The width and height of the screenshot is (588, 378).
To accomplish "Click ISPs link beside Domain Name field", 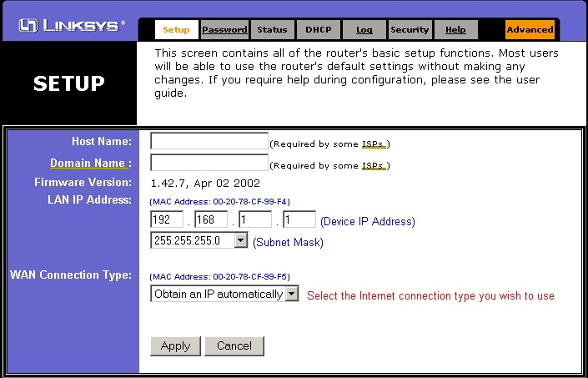I will 374,166.
